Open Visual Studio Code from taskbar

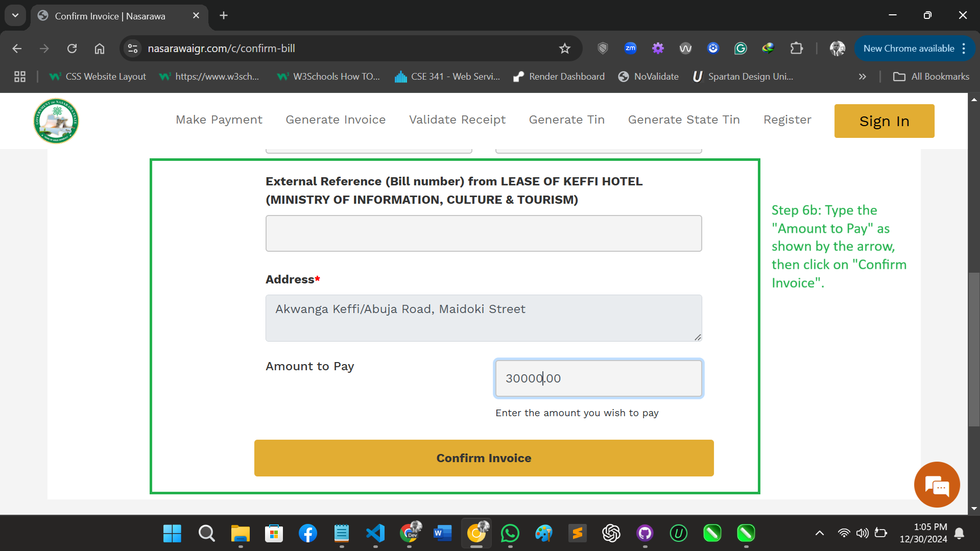coord(375,534)
